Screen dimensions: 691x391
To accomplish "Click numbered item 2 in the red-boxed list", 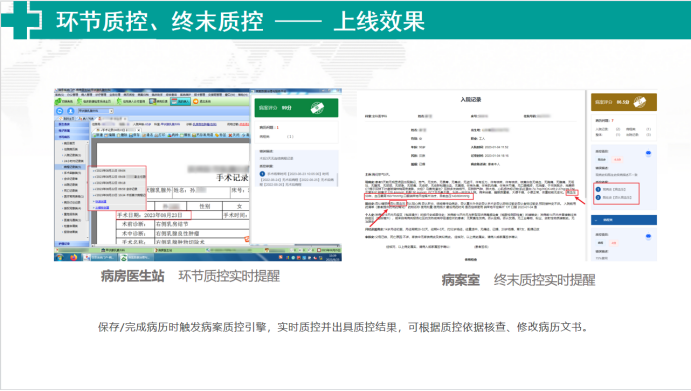I will point(614,197).
